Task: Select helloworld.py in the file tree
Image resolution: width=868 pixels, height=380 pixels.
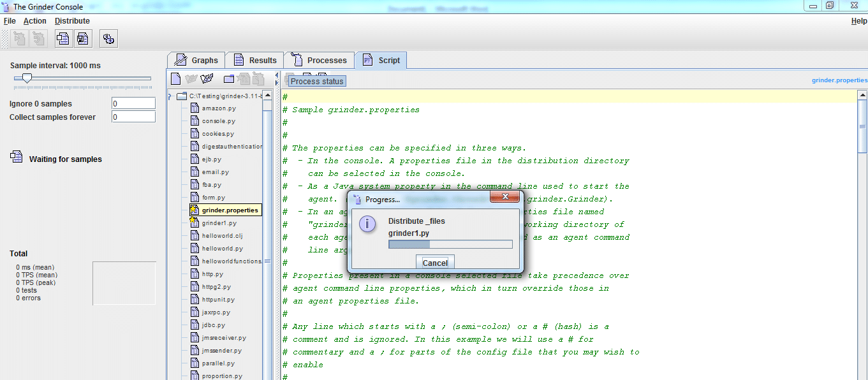Action: [222, 249]
